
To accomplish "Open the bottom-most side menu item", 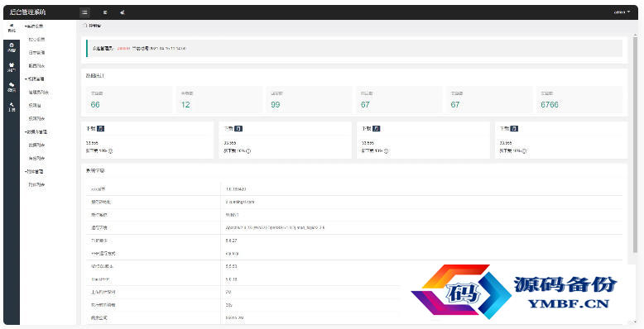I will point(36,184).
